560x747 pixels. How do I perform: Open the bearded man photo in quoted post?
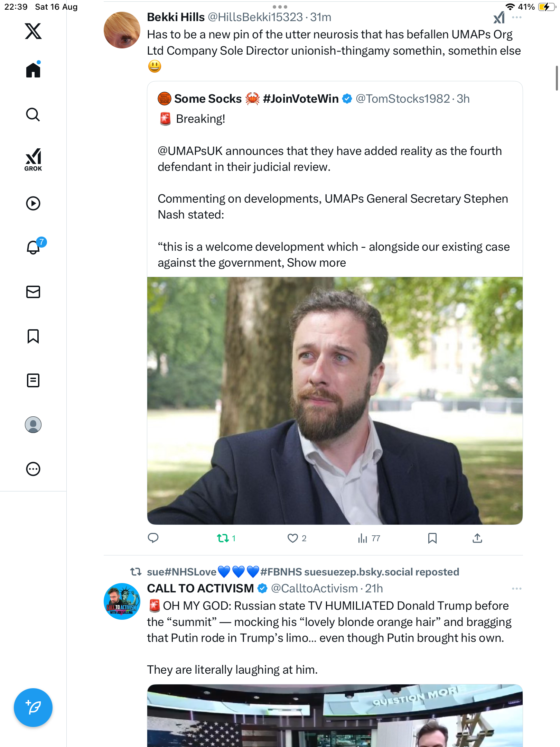[x=335, y=400]
